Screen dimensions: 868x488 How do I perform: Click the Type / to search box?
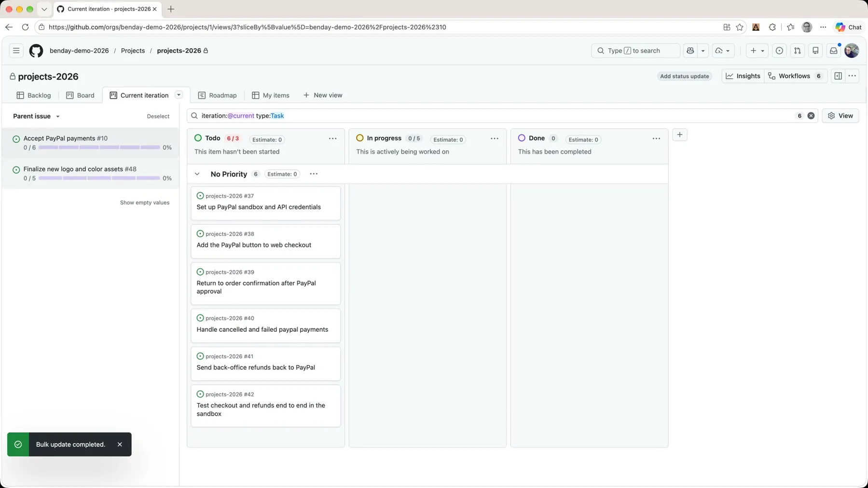(635, 51)
